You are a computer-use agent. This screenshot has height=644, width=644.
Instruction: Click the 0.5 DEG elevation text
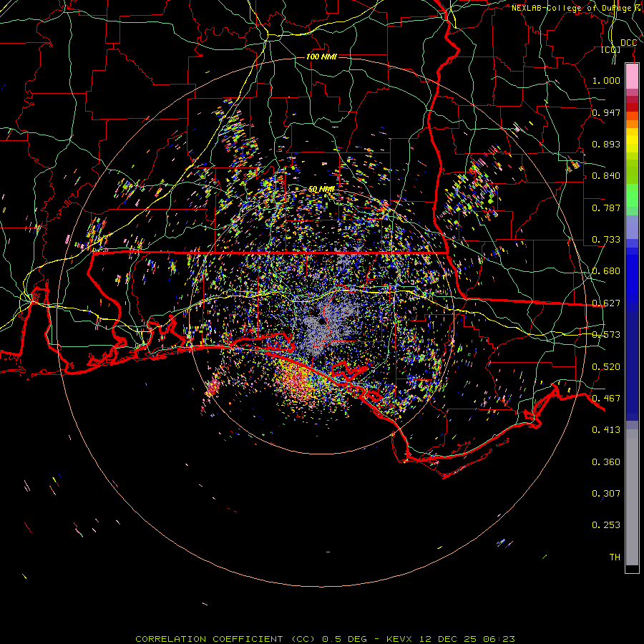pos(344,639)
